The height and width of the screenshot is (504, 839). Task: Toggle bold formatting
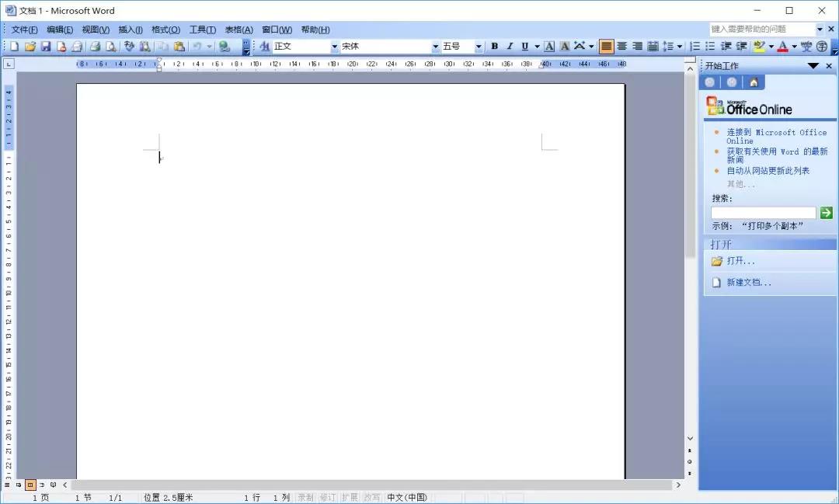tap(494, 46)
